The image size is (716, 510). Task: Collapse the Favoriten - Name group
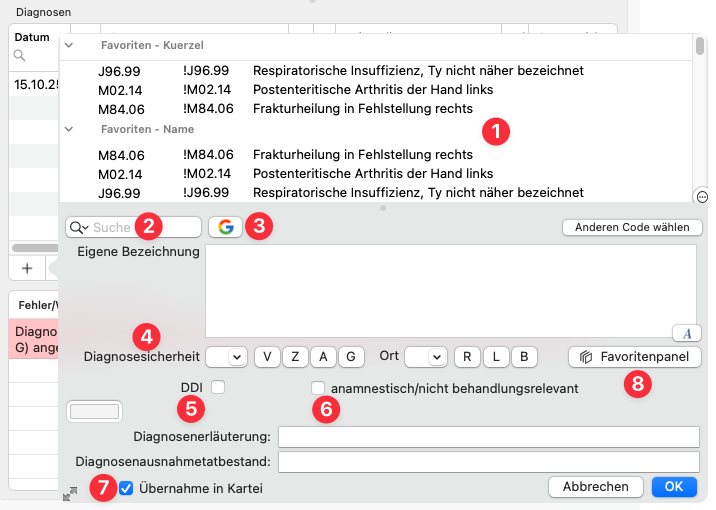69,129
